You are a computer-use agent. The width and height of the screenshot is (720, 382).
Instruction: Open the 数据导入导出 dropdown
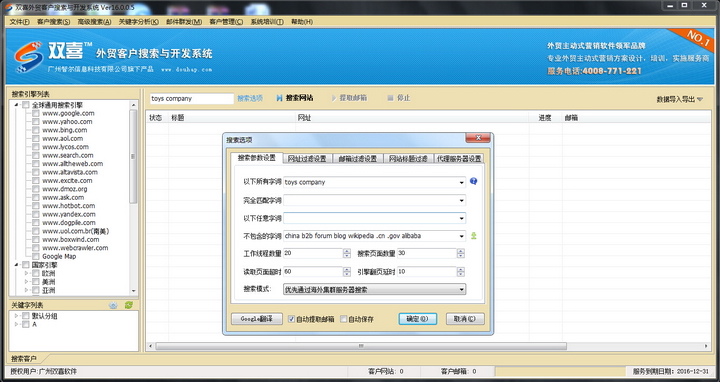(x=679, y=99)
